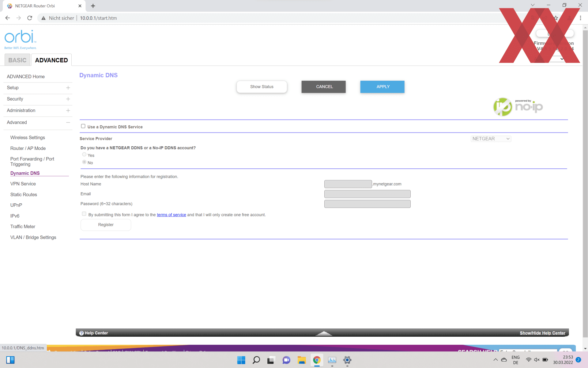Click the Show Status button

262,87
